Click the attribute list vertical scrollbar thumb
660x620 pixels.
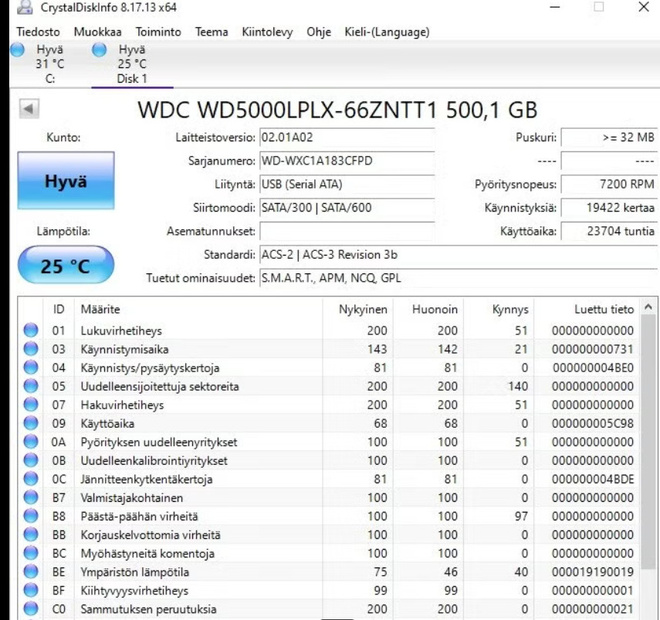[648, 441]
